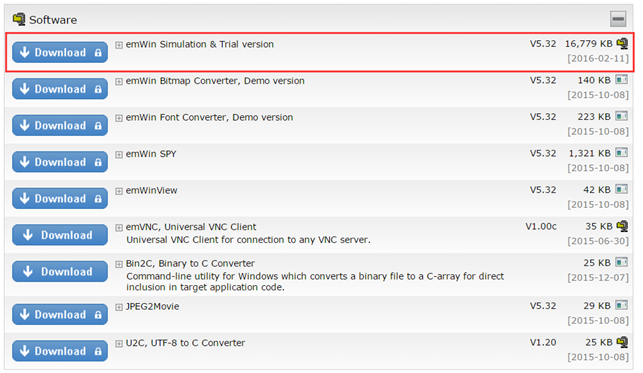Click file type icon for Font Converter row
This screenshot has height=373, width=643.
pyautogui.click(x=622, y=116)
